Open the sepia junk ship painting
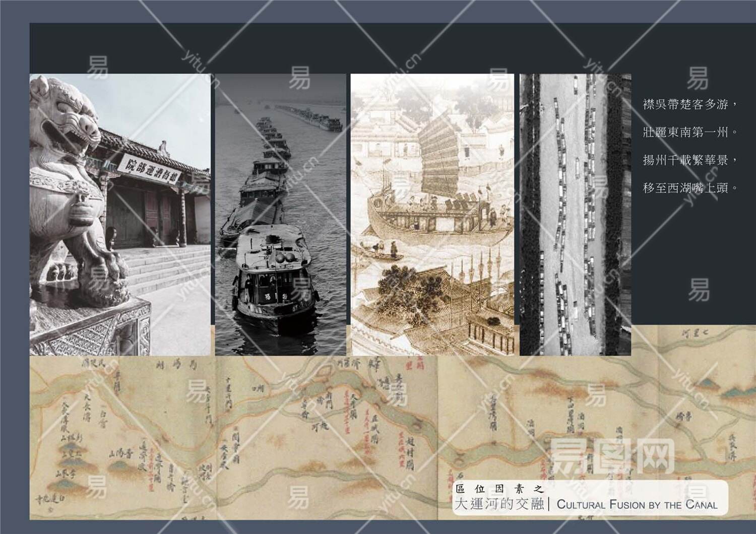The width and height of the screenshot is (756, 534). [432, 215]
